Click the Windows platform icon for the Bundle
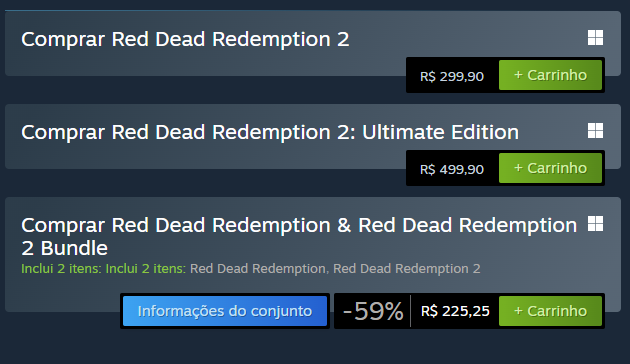Viewport: 630px width, 364px height. pyautogui.click(x=595, y=224)
